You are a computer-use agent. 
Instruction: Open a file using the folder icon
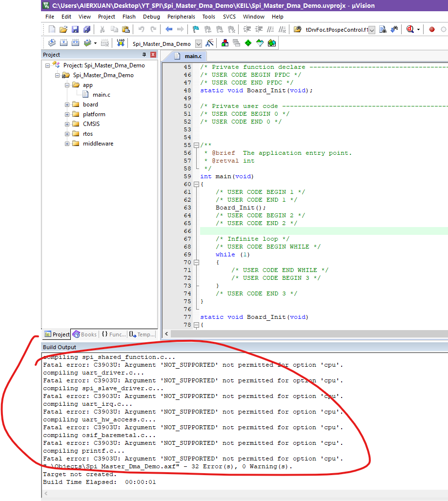pyautogui.click(x=63, y=29)
